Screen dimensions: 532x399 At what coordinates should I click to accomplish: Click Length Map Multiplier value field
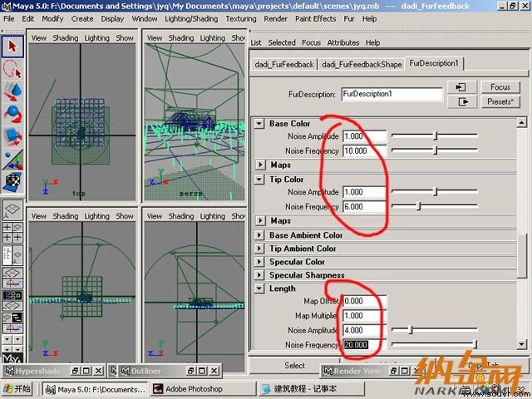coord(364,316)
